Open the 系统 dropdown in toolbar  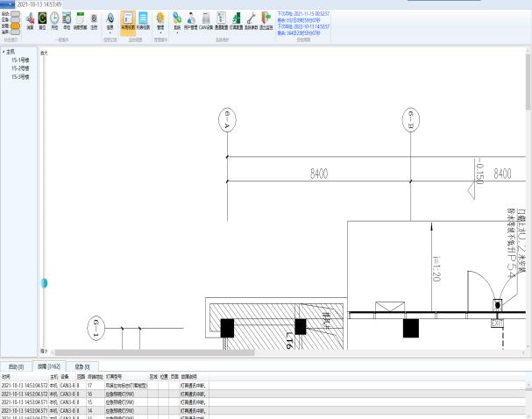pyautogui.click(x=177, y=21)
